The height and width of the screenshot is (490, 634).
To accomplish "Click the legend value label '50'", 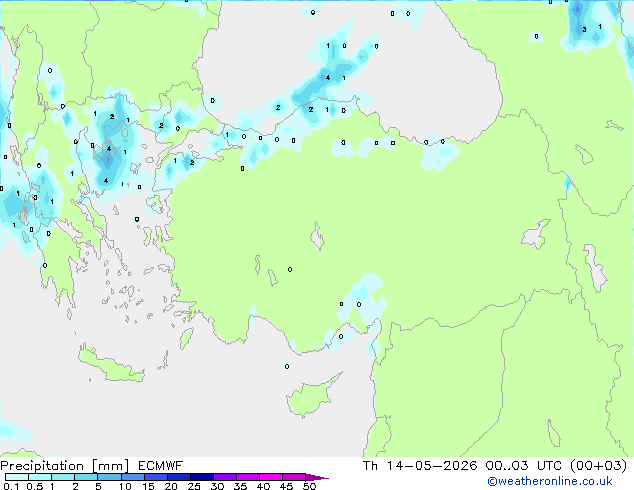I will coord(309,486).
